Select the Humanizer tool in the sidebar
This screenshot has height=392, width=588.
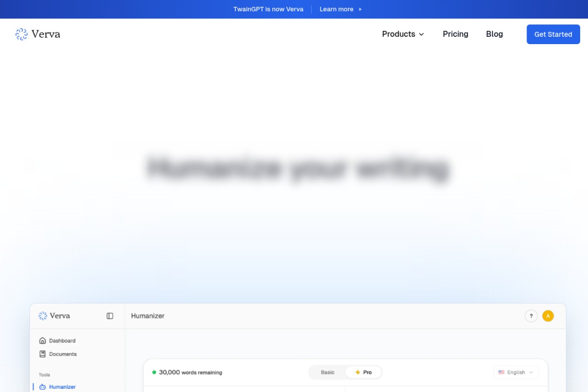click(57, 387)
